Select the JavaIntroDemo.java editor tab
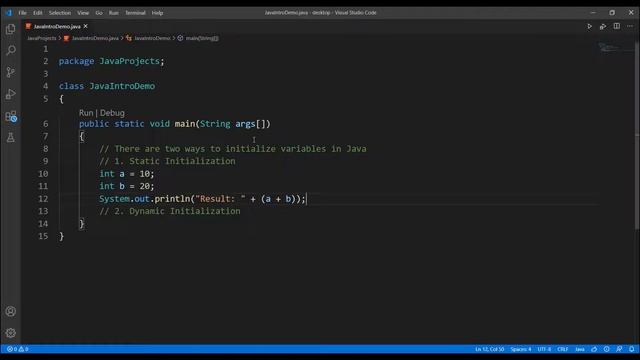The image size is (640, 360). point(57,26)
